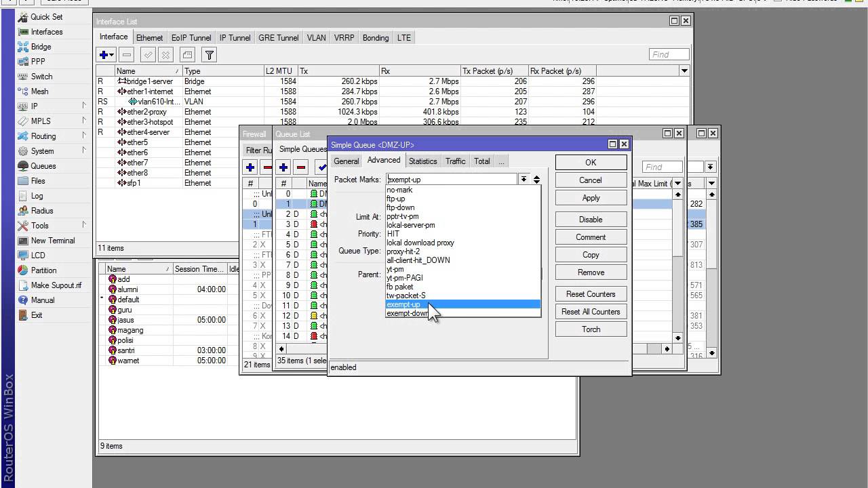Image resolution: width=868 pixels, height=488 pixels.
Task: Expand the Tools submenu in sidebar
Action: point(84,225)
